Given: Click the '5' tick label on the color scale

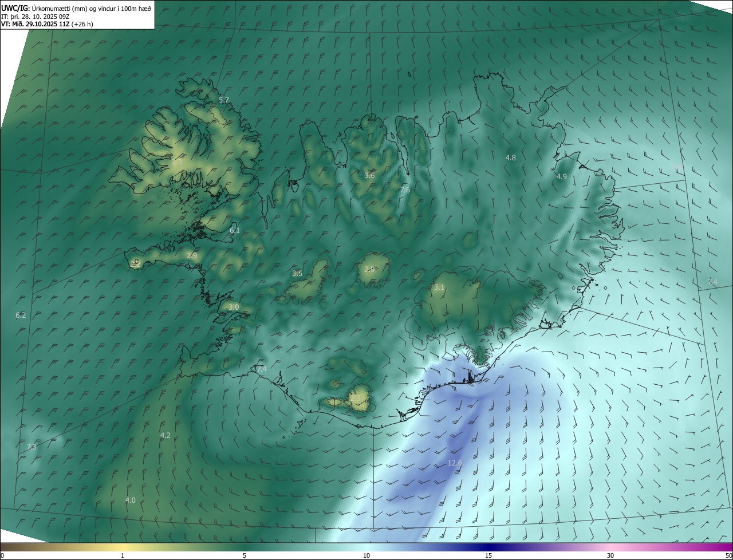Looking at the screenshot, I should pyautogui.click(x=245, y=555).
